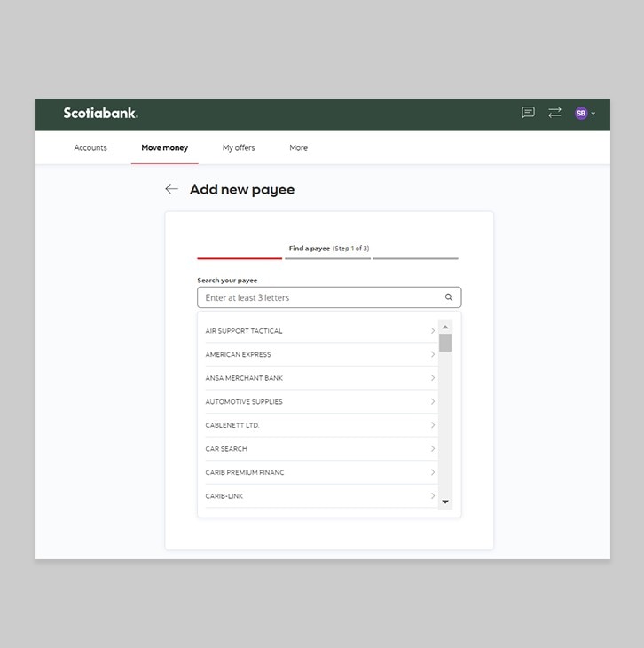Click chevron next to CAR SEARCH
The height and width of the screenshot is (648, 644).
tap(433, 448)
